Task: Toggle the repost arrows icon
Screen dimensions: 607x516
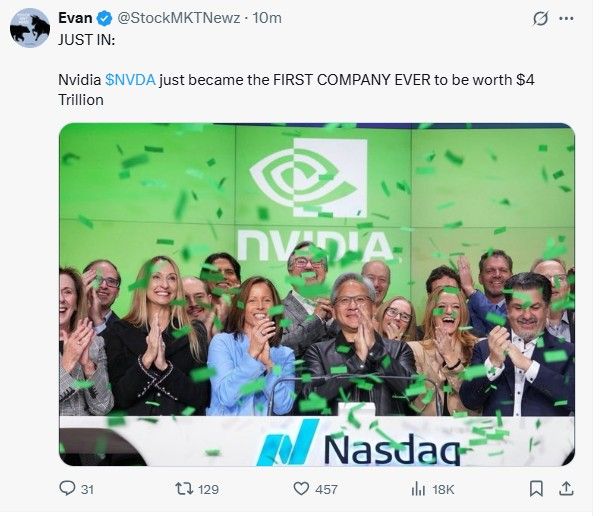Action: 183,489
